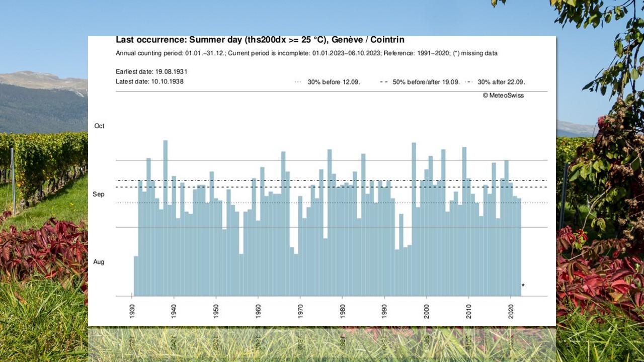This screenshot has width=644, height=362.
Task: Click the 'Sep' y-axis label
Action: point(99,194)
